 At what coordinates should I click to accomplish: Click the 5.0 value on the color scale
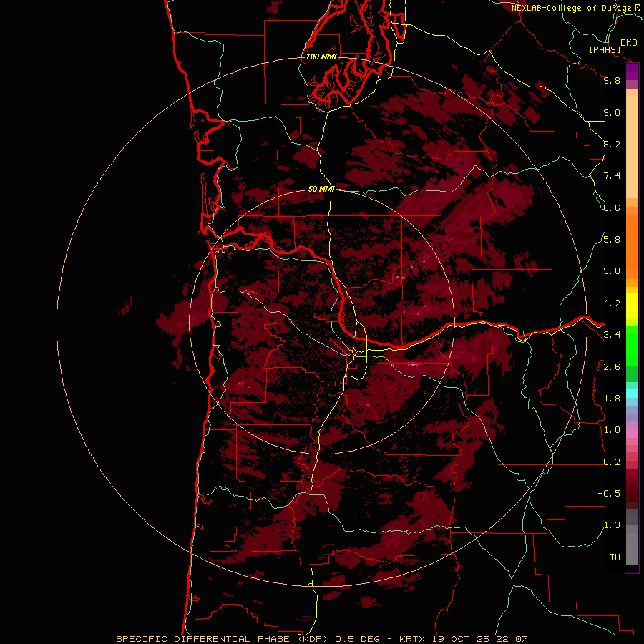pyautogui.click(x=612, y=271)
